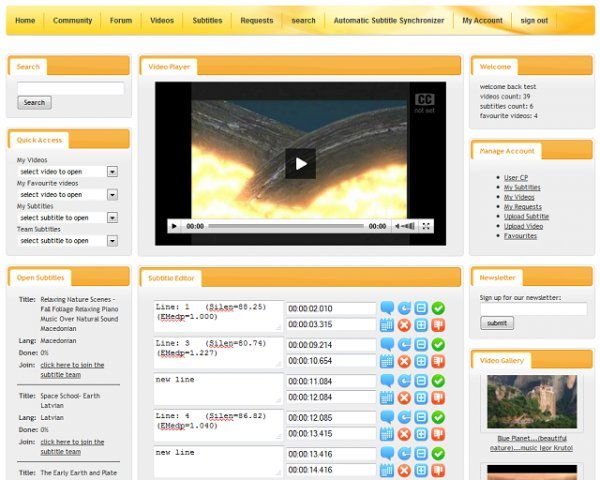Viewport: 600px width, 480px height.
Task: Go to the Community menu item
Action: (72, 20)
